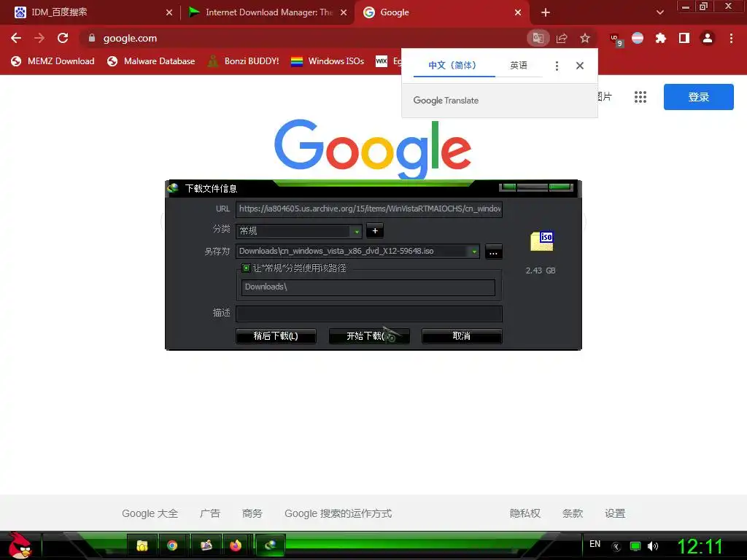The height and width of the screenshot is (560, 747).
Task: Open Malware Database bookmark
Action: coord(151,61)
